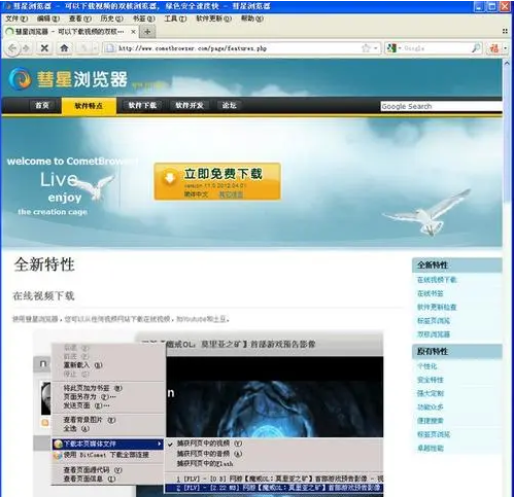The width and height of the screenshot is (514, 497).
Task: Open the 帮助 menu
Action: click(252, 19)
